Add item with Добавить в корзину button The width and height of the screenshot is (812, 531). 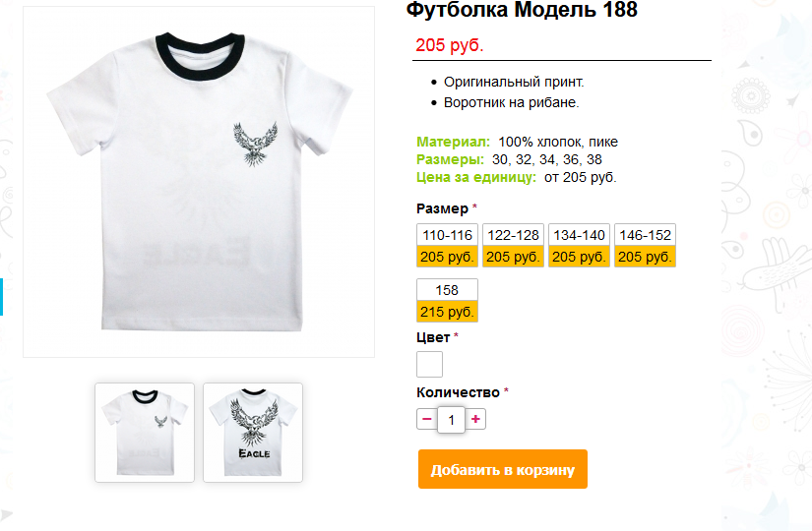[x=502, y=469]
